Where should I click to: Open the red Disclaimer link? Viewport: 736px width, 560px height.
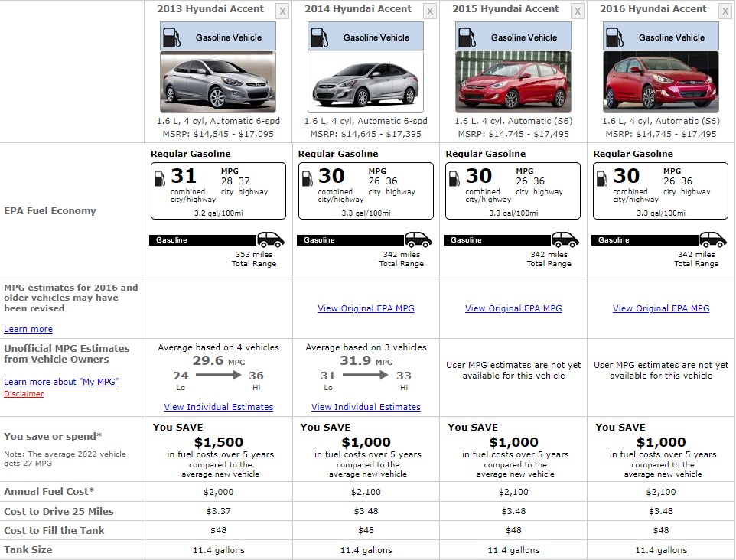click(24, 394)
